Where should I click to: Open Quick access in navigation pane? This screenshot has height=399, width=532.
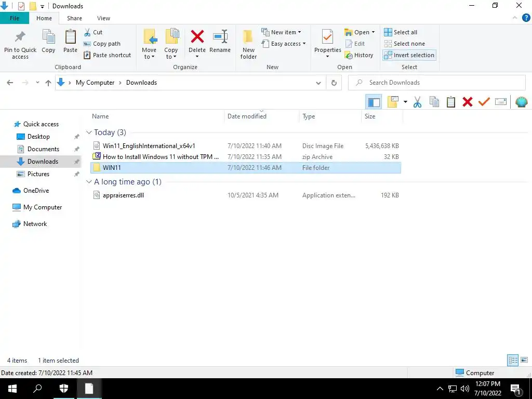click(41, 124)
